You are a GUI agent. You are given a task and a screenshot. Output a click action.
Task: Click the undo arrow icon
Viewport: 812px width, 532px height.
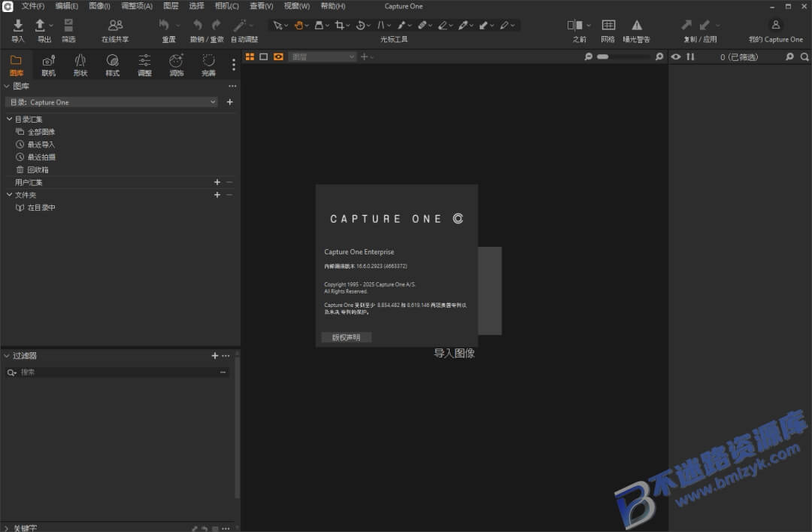197,25
